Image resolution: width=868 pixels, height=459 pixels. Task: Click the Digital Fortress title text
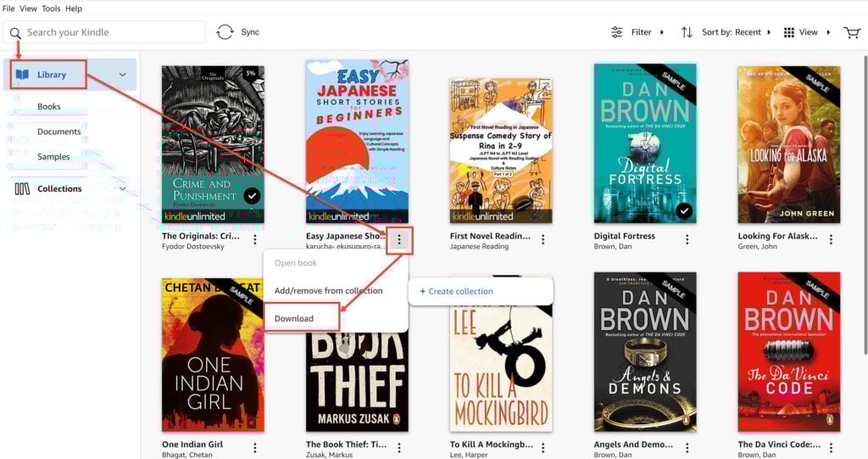[x=625, y=236]
